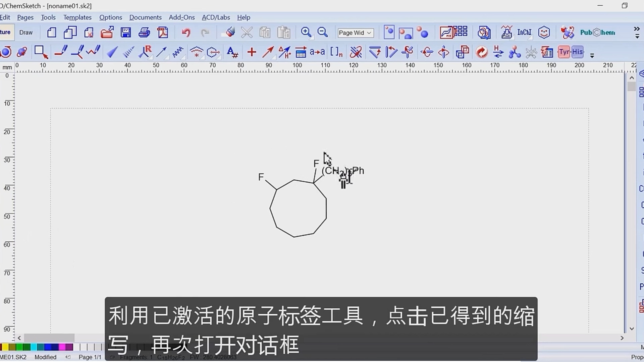644x362 pixels.
Task: Open the PubChem search
Action: [597, 33]
